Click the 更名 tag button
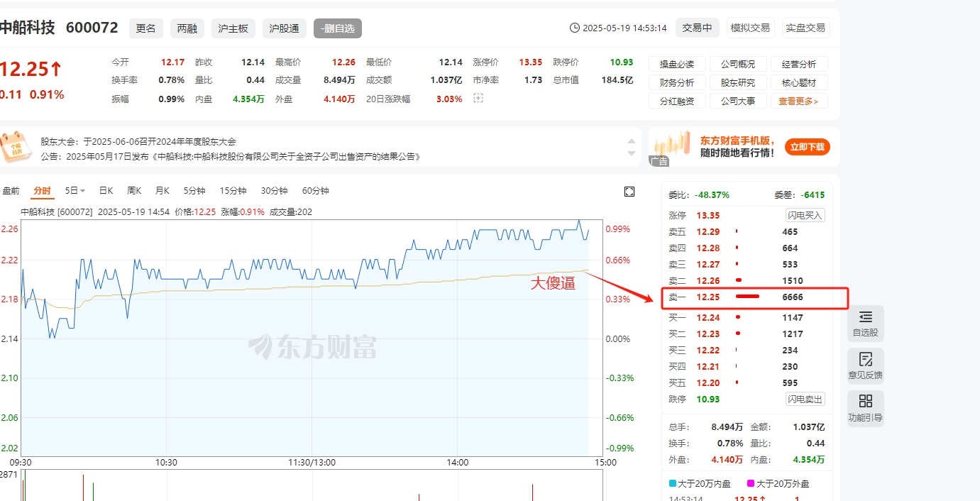 click(146, 28)
